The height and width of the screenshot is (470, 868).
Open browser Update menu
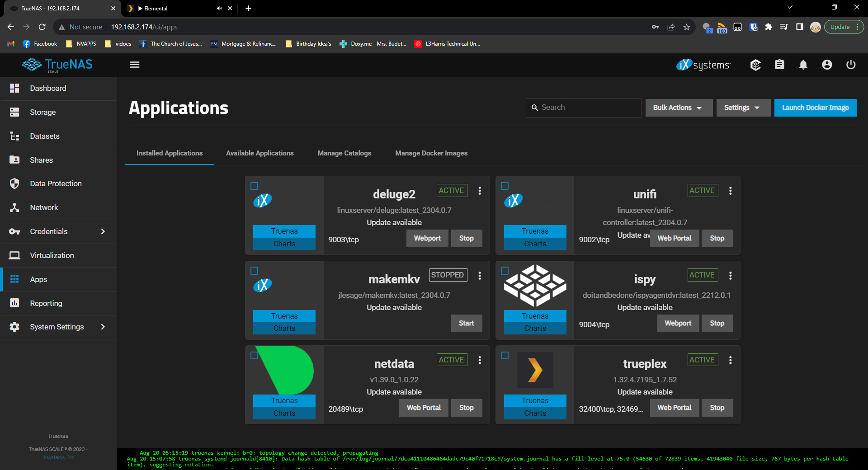(844, 27)
